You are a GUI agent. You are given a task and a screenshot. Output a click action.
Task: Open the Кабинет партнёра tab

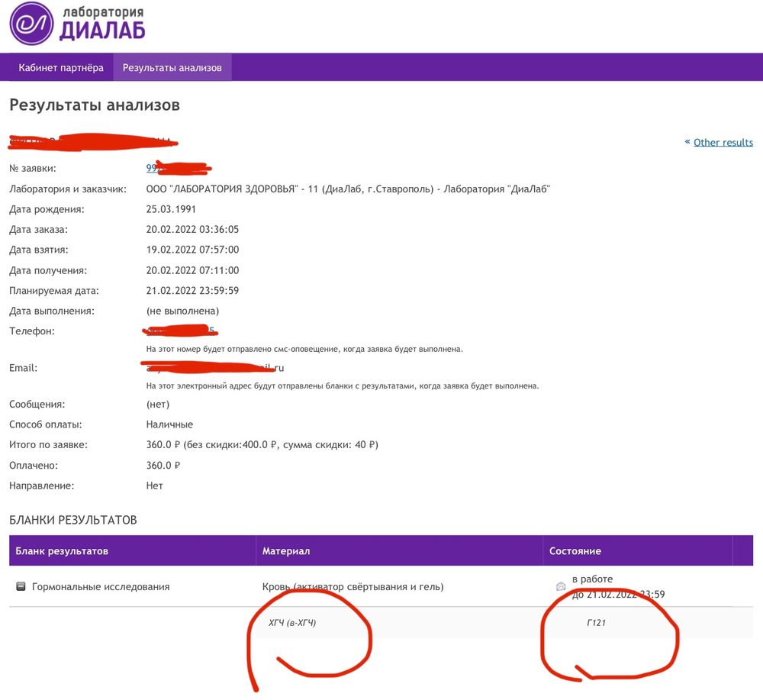click(61, 68)
